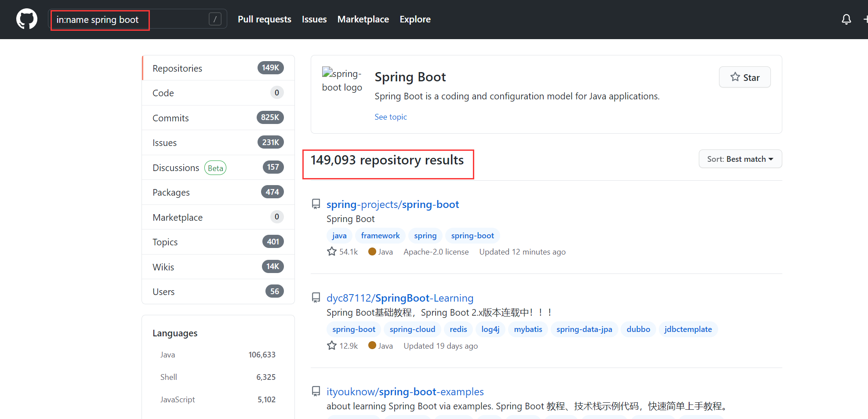Click the Languages heading
Screen dimensions: 868x419
[175, 333]
